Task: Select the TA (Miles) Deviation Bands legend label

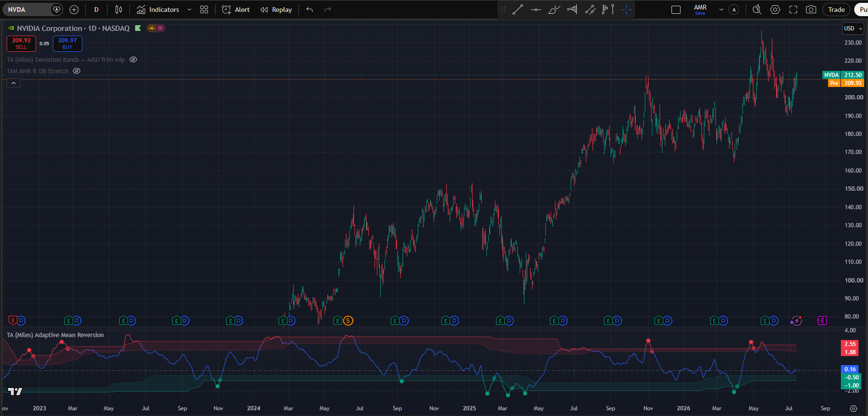Action: (66, 60)
